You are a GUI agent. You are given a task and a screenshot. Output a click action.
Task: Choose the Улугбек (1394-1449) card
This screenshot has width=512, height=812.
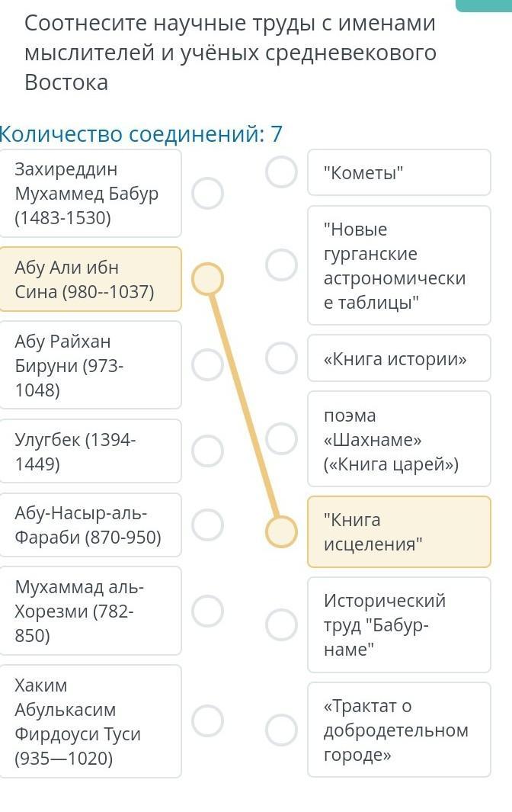coord(90,451)
